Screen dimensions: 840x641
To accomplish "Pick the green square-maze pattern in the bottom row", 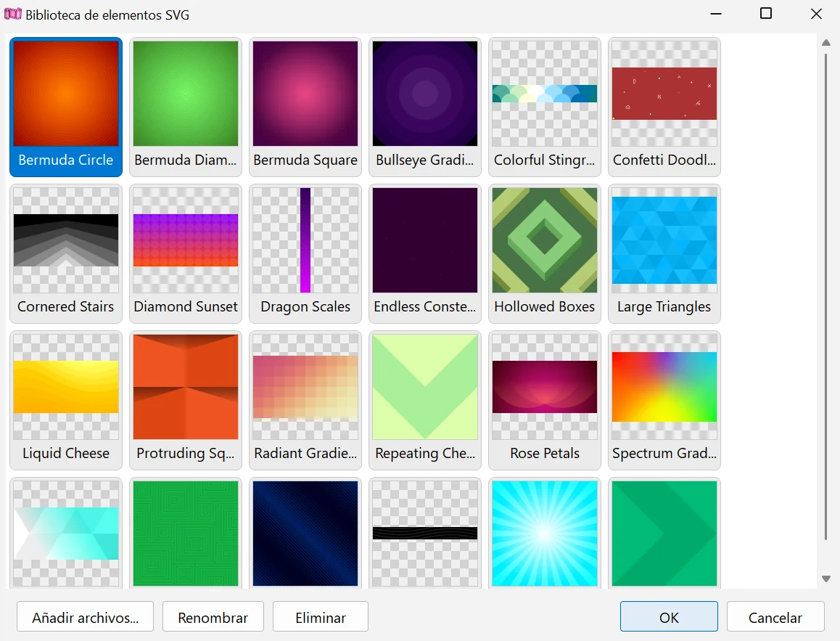I will click(x=186, y=534).
